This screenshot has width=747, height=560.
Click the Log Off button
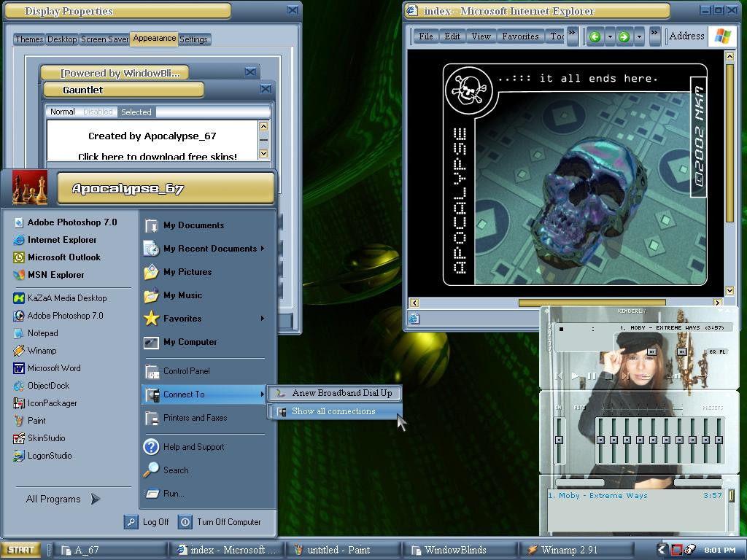(x=147, y=522)
